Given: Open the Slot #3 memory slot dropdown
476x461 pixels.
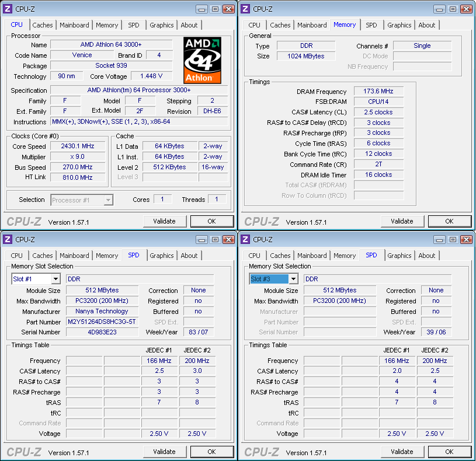Looking at the screenshot, I should coord(293,279).
